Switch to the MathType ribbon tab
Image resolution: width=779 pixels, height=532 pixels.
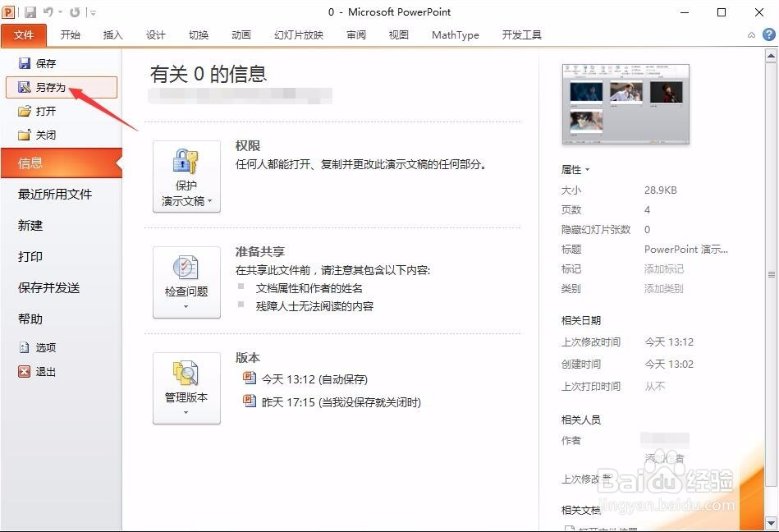tap(456, 34)
